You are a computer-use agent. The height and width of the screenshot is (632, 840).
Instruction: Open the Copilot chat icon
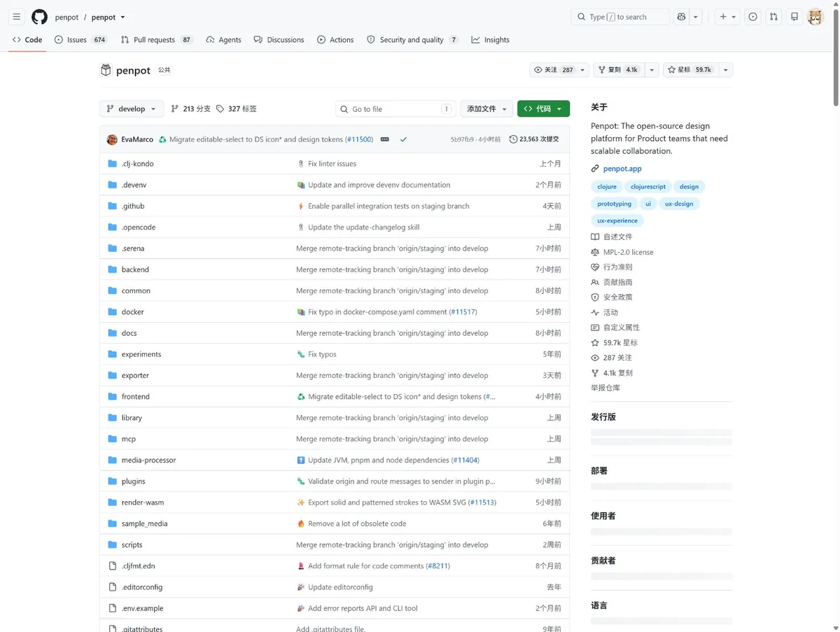pyautogui.click(x=681, y=17)
